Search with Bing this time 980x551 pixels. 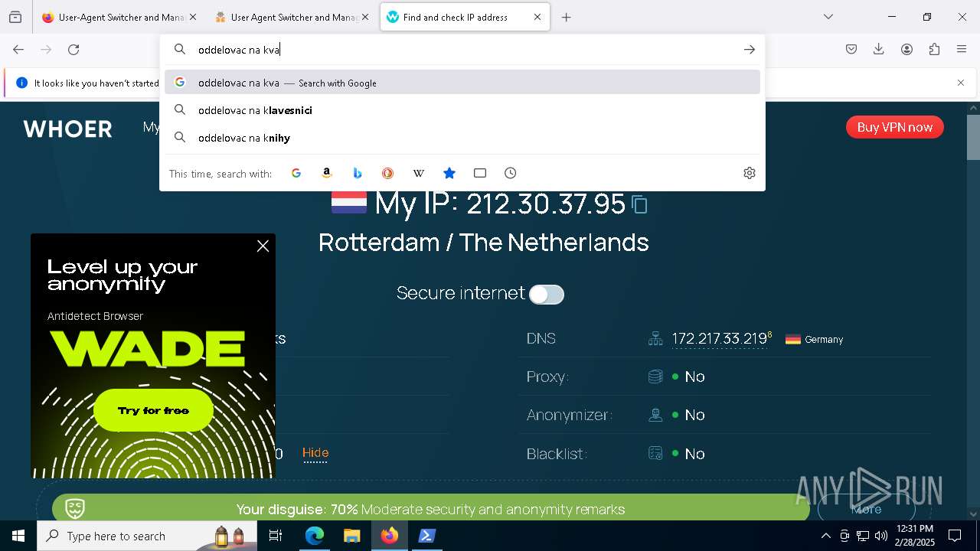coord(358,173)
